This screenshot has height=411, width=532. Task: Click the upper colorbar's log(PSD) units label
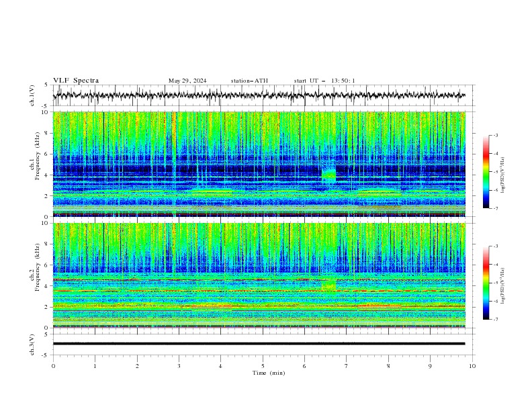503,175
